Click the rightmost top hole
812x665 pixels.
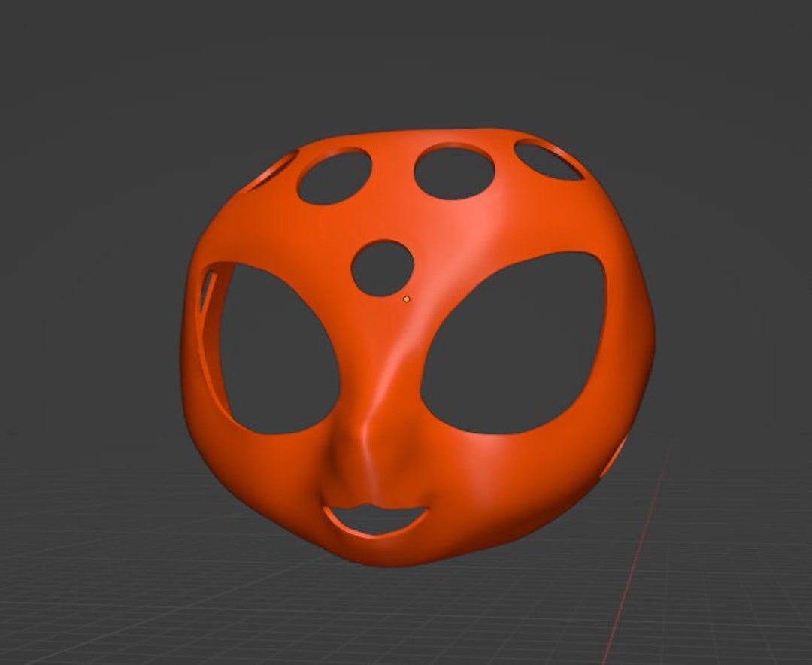pos(544,158)
